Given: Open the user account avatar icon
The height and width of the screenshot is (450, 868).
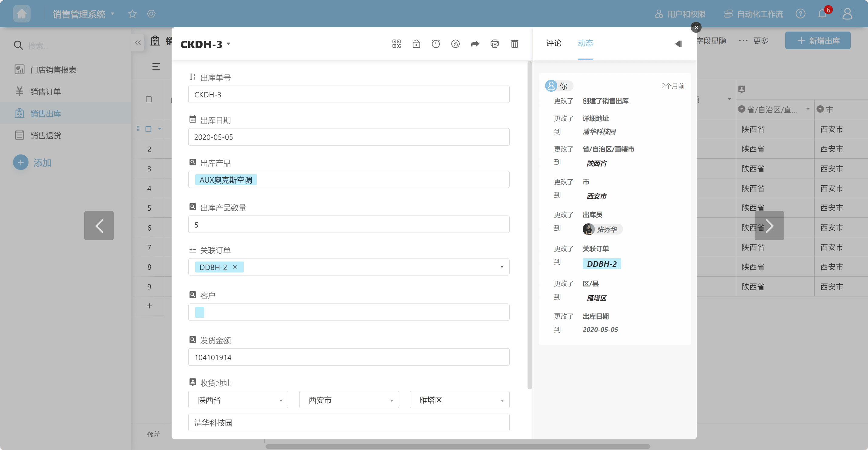Looking at the screenshot, I should tap(847, 14).
